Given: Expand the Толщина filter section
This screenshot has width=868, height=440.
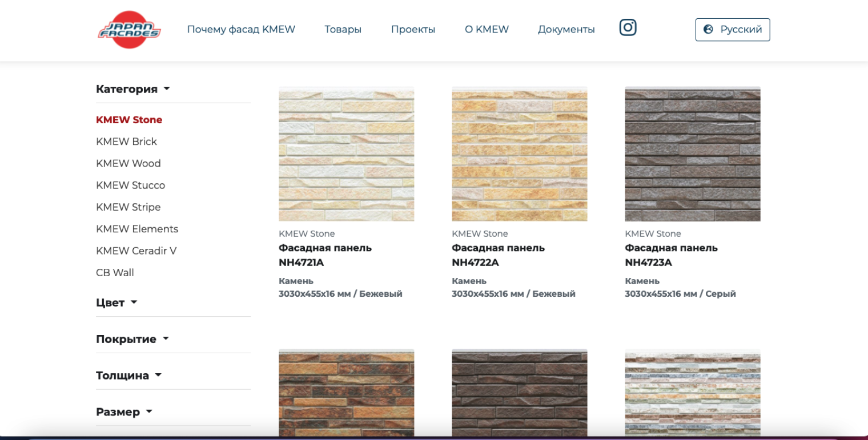Looking at the screenshot, I should pyautogui.click(x=128, y=376).
